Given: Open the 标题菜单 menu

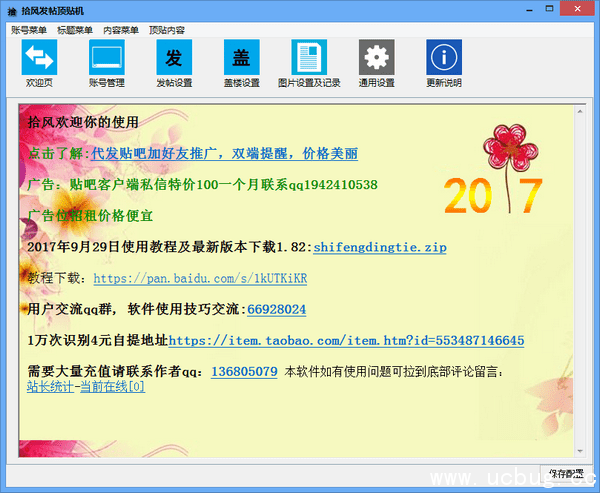Looking at the screenshot, I should point(75,30).
